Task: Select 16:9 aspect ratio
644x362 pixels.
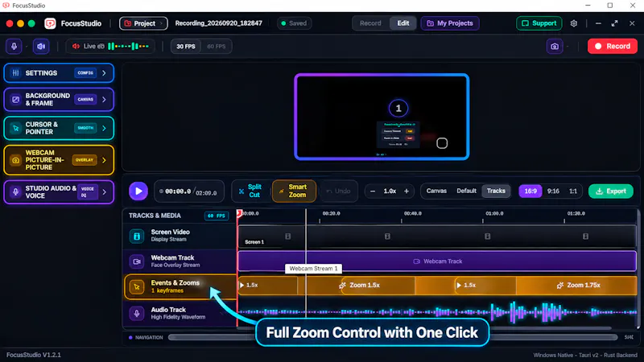Action: [x=530, y=191]
